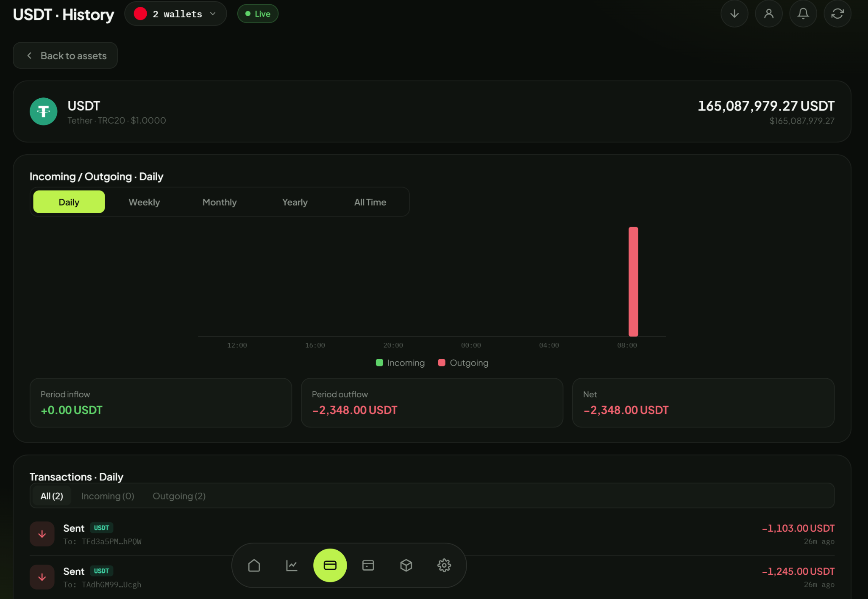868x599 pixels.
Task: Toggle Outgoing series in chart legend
Action: pos(463,363)
